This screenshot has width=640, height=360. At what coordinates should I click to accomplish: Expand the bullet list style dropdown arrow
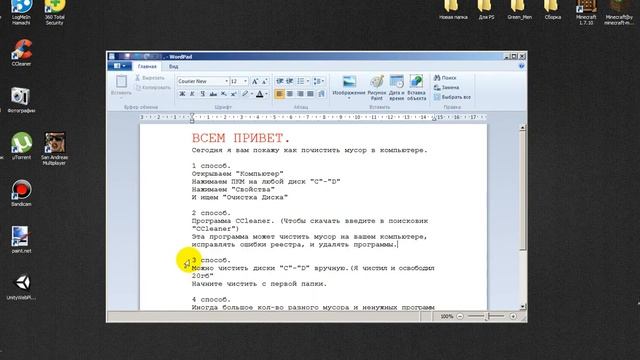pyautogui.click(x=307, y=81)
